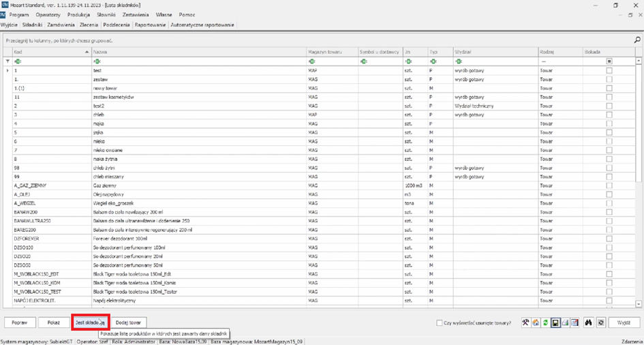Viewport: 644px width, 345px height.
Task: Tick Blokada checkbox for row 'test'
Action: click(609, 70)
